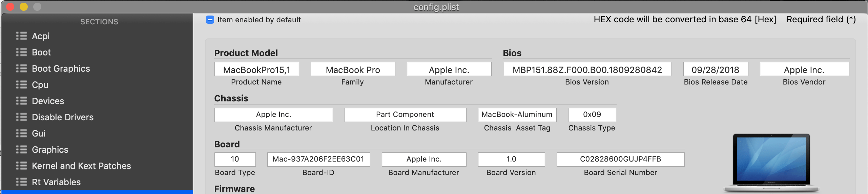The width and height of the screenshot is (868, 194).
Task: Select Kernel and Kext Patches section
Action: coord(81,166)
